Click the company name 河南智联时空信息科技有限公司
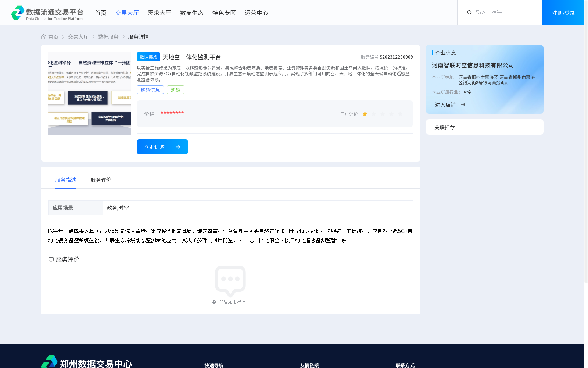 point(473,65)
